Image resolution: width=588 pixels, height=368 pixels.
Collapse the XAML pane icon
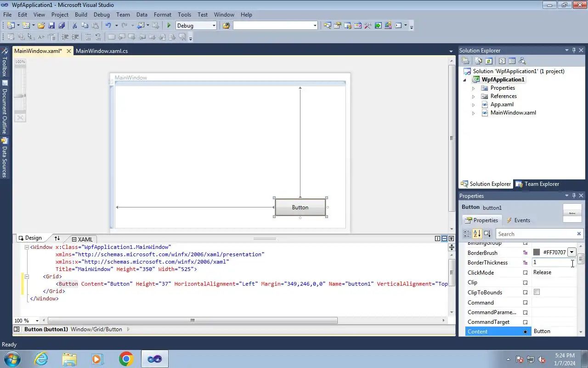tap(451, 238)
